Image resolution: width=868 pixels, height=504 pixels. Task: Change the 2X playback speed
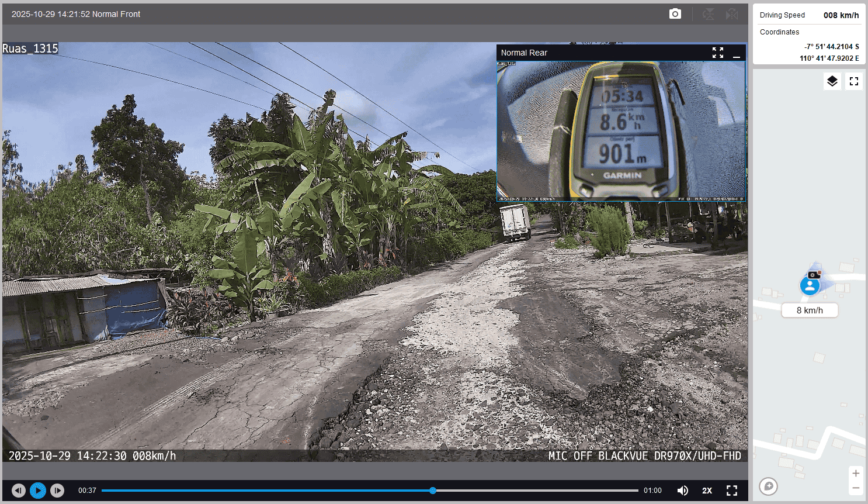(x=707, y=491)
